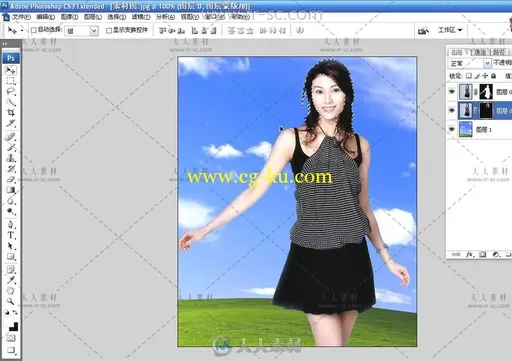Viewport: 512px width, 361px height.
Task: Select the History Brush tool
Action: pyautogui.click(x=11, y=168)
